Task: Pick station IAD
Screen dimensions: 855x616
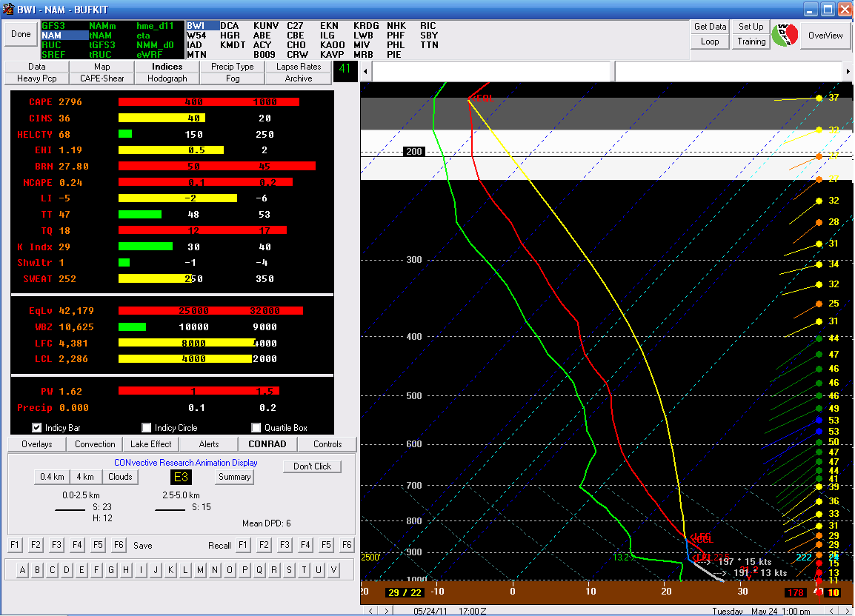Action: pos(195,45)
